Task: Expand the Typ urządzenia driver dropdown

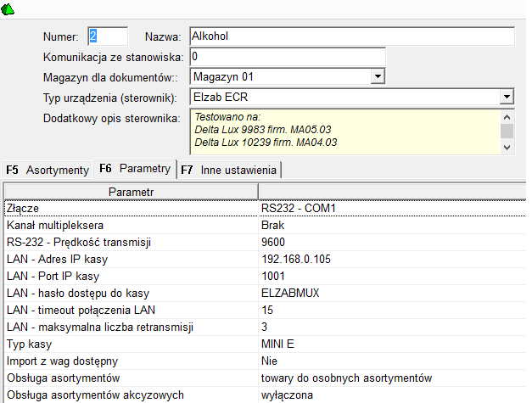Action: click(507, 97)
